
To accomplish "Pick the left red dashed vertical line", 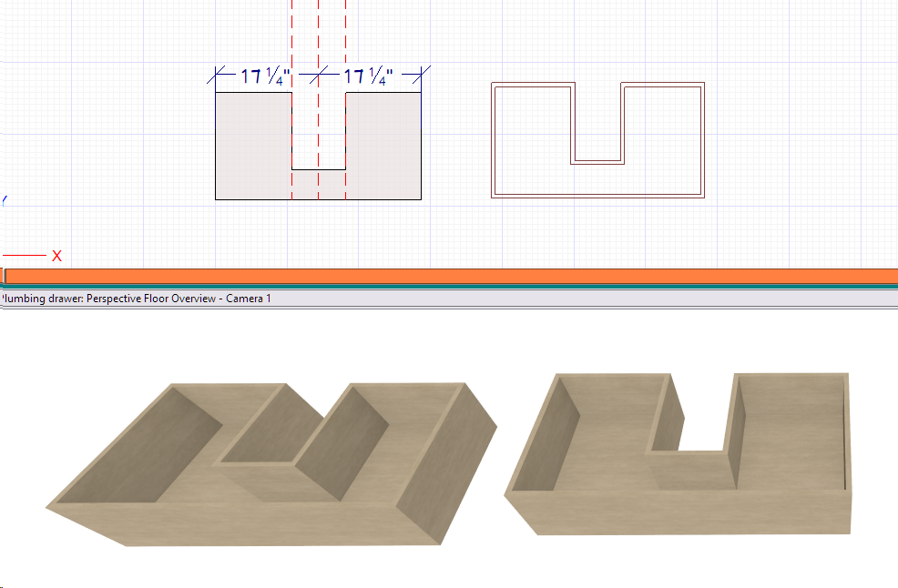I will point(291,36).
